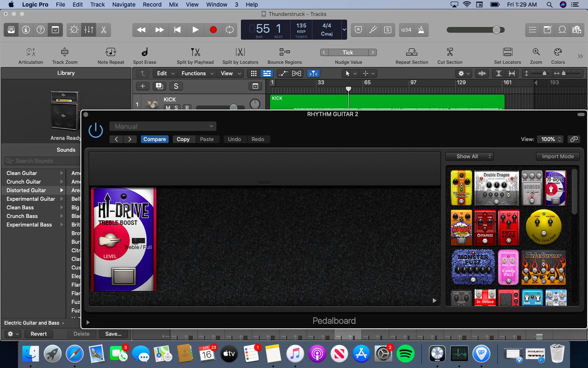Image resolution: width=588 pixels, height=368 pixels.
Task: Toggle Cycle mode
Action: point(230,30)
